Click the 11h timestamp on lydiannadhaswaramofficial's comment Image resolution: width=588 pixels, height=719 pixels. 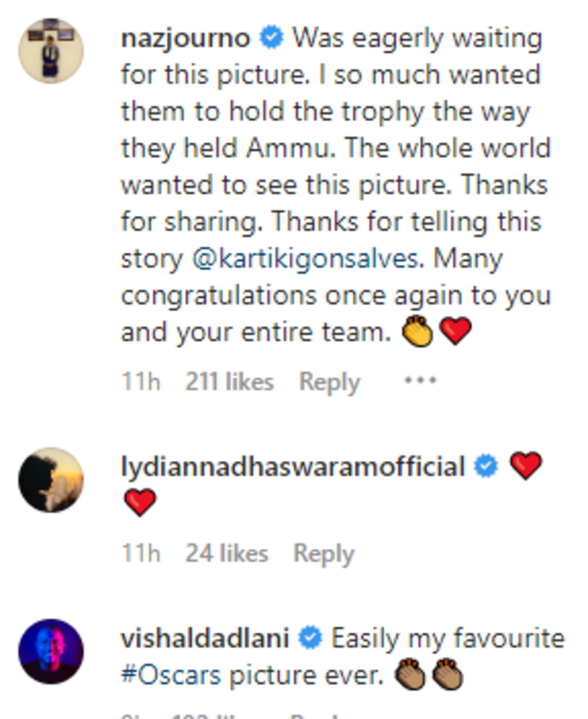click(x=140, y=553)
